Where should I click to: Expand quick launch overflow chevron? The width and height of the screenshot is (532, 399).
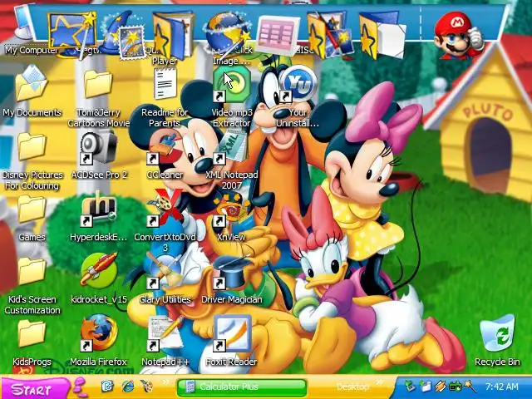tap(165, 382)
